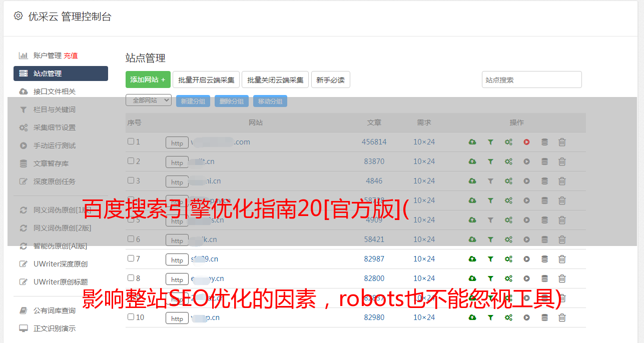Screen dimensions: 644x343
Task: Click the play icon in row 2
Action: pos(526,161)
